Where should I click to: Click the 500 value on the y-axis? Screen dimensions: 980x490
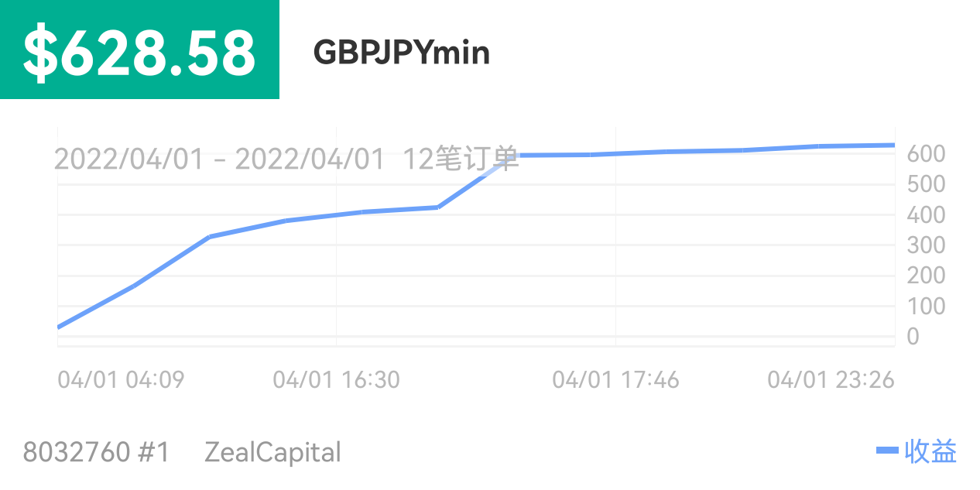pyautogui.click(x=926, y=184)
